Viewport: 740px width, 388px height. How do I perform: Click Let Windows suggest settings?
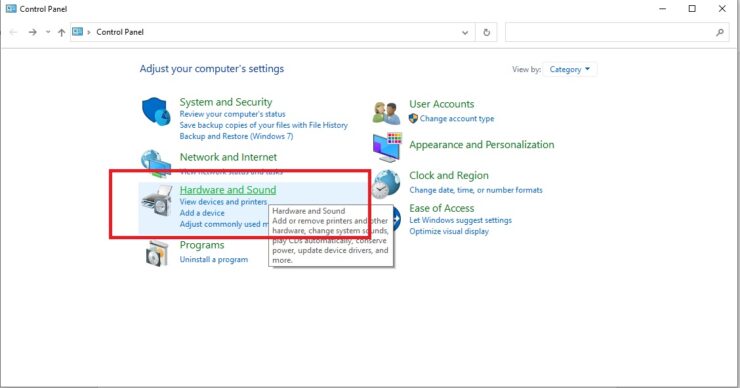pos(460,220)
